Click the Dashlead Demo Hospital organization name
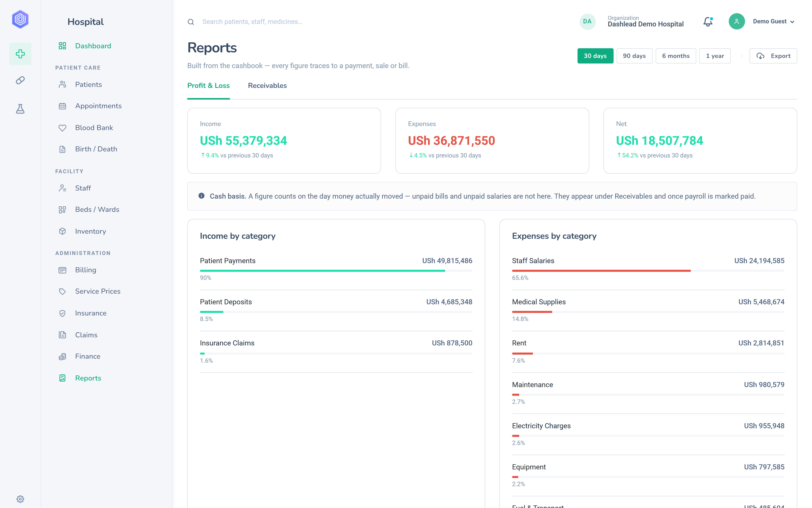Image resolution: width=812 pixels, height=508 pixels. coord(645,24)
